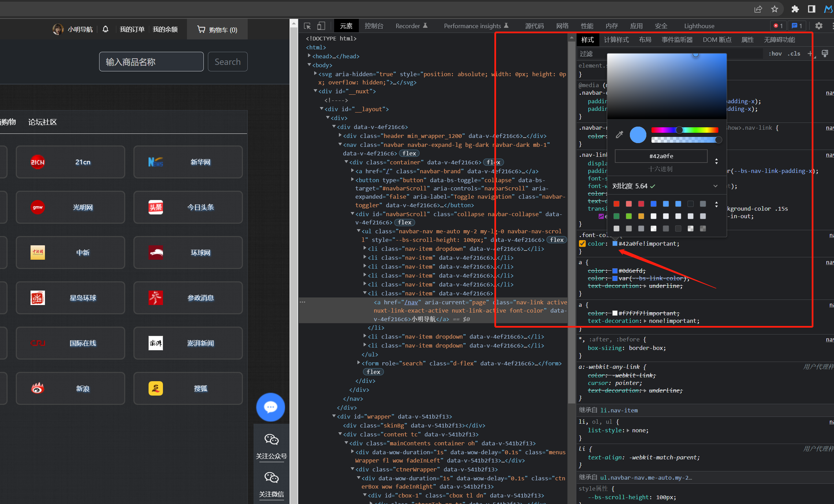Click the 关注微信 WeChat icon
Image resolution: width=834 pixels, height=504 pixels.
click(271, 478)
